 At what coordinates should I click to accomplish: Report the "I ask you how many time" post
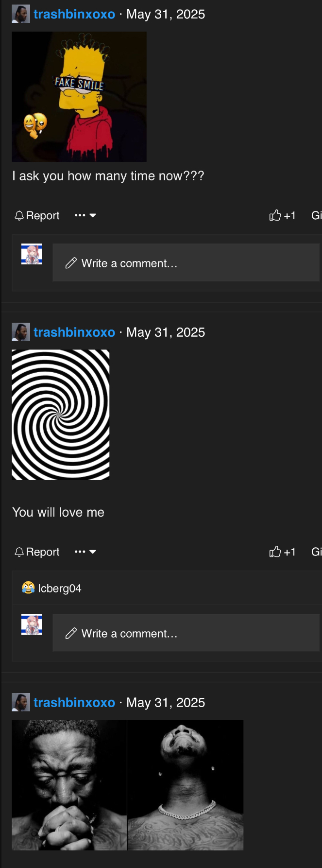(x=37, y=215)
